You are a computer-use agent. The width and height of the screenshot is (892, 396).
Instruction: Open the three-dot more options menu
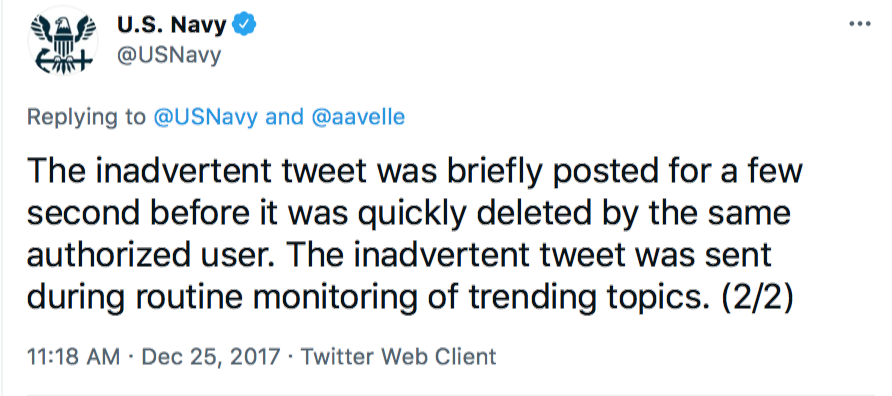point(860,24)
